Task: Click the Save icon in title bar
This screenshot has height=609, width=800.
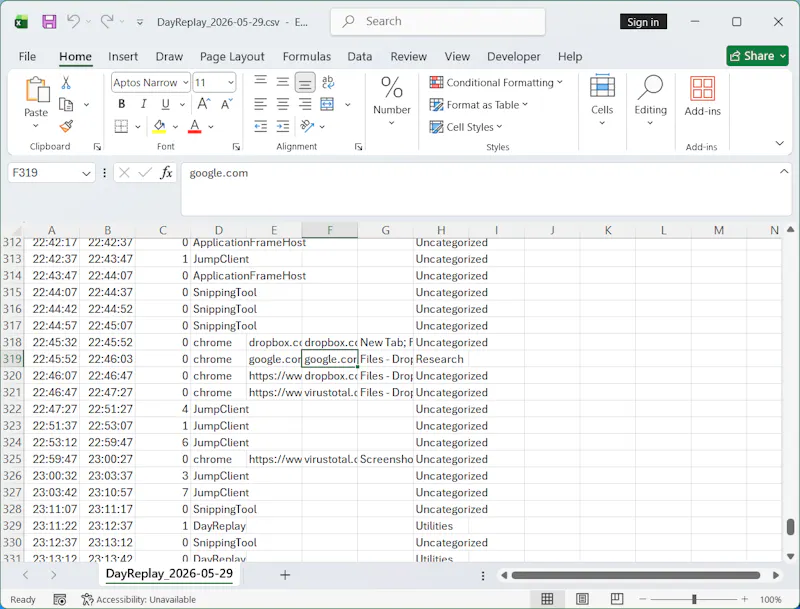Action: (x=49, y=21)
